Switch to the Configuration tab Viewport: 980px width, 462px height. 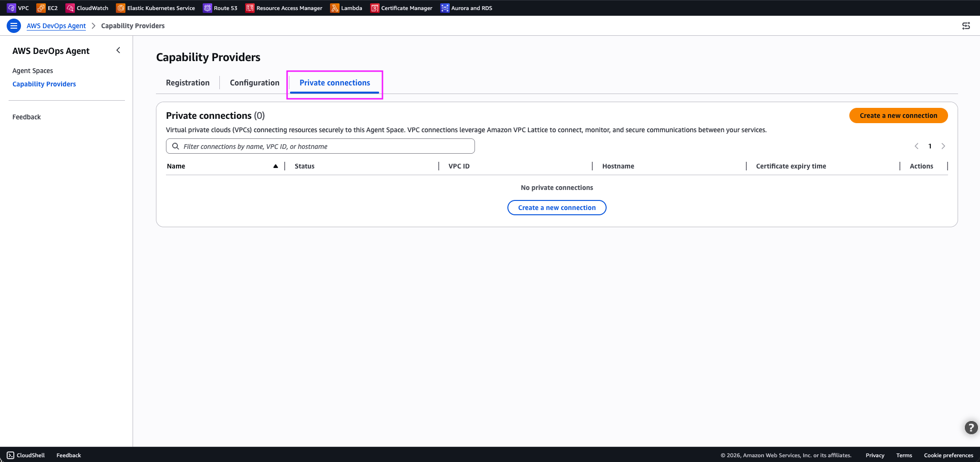coord(255,83)
